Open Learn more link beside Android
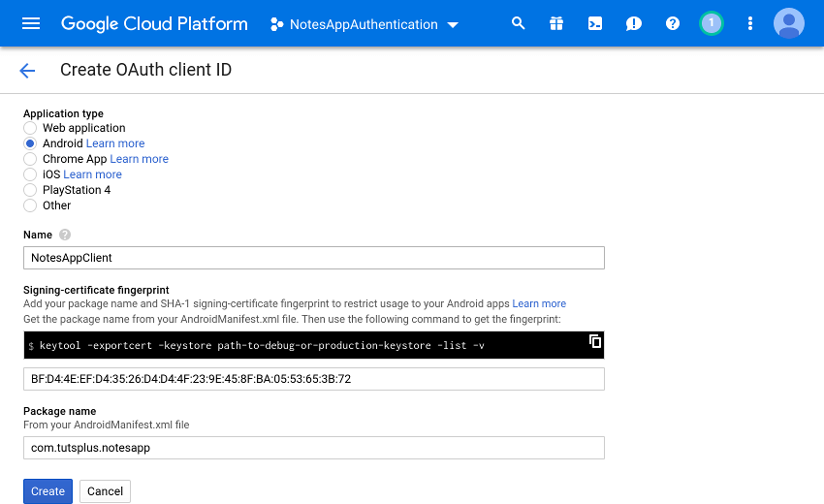 (115, 143)
